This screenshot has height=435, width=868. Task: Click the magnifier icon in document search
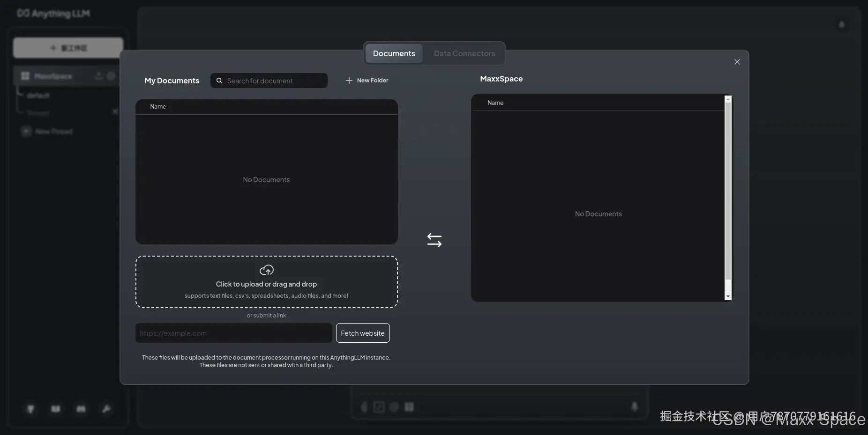click(x=219, y=81)
